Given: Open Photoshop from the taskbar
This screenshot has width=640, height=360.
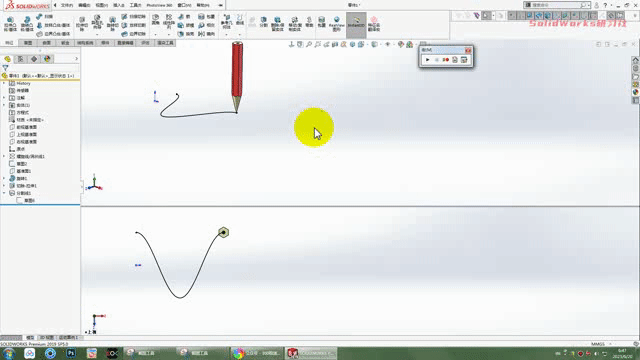Looking at the screenshot, I should [x=71, y=353].
